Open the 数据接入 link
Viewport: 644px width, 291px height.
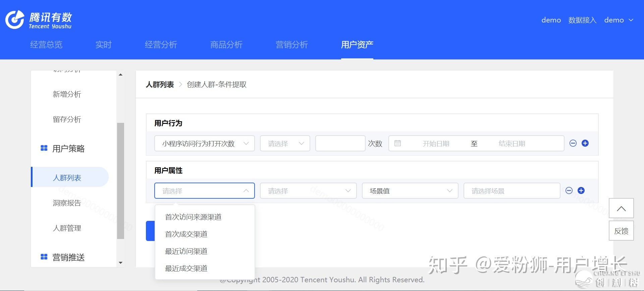click(582, 20)
